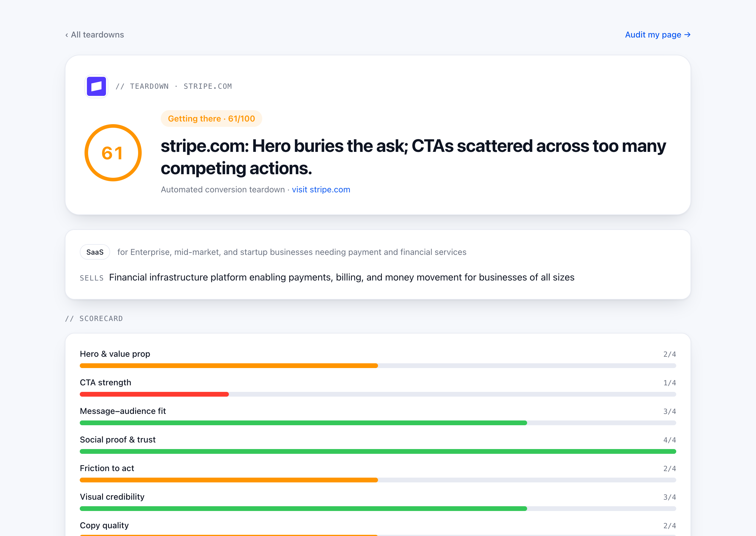Click the "Friction to act" label
The height and width of the screenshot is (536, 756).
[107, 468]
